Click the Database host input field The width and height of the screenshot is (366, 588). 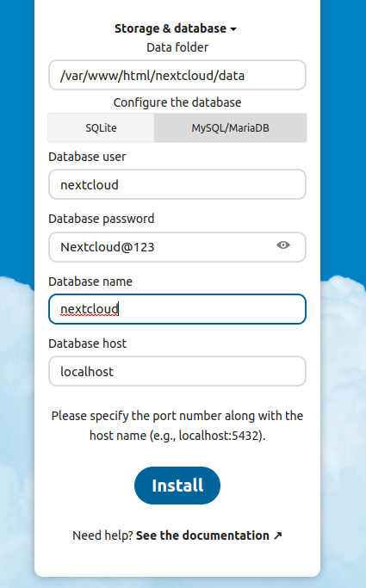tap(177, 371)
